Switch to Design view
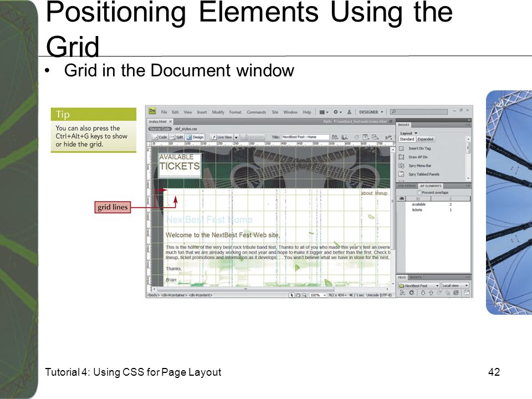This screenshot has width=532, height=399. coord(195,137)
